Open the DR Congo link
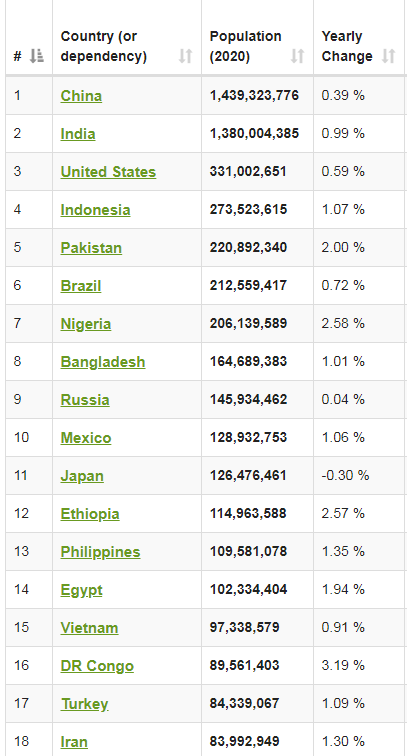This screenshot has height=756, width=407. click(97, 667)
